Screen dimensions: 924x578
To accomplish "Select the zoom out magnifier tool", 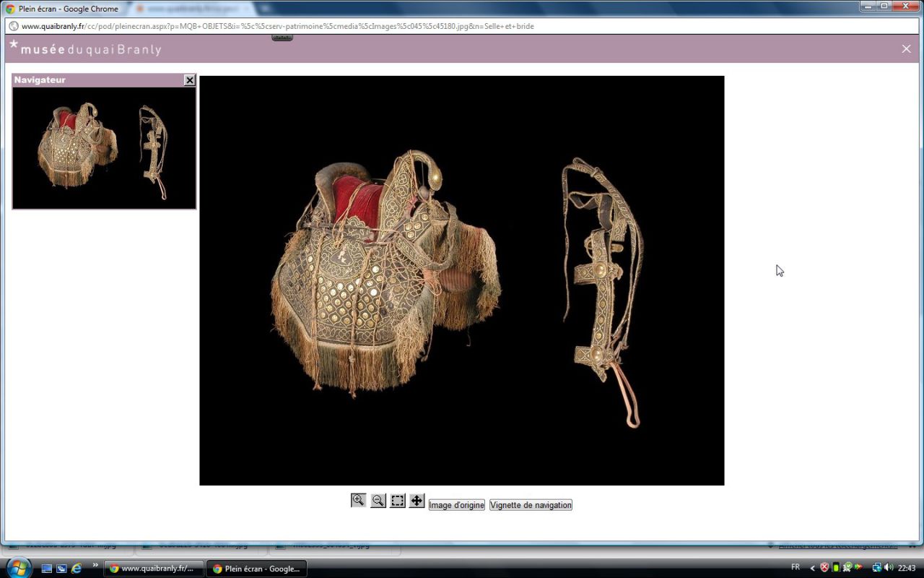I will (378, 501).
